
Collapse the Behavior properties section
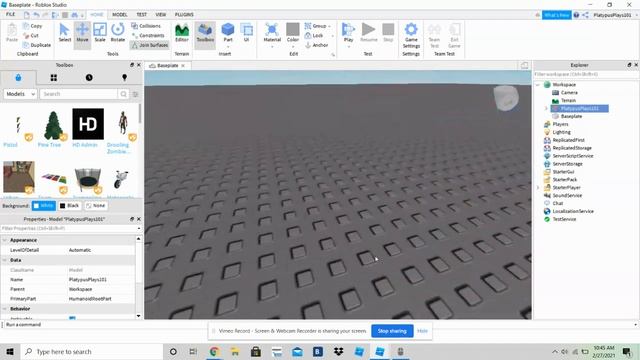point(4,309)
